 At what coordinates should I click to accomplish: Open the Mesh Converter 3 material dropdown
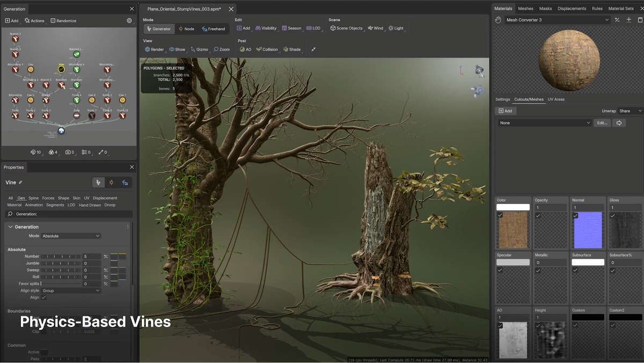coord(558,20)
